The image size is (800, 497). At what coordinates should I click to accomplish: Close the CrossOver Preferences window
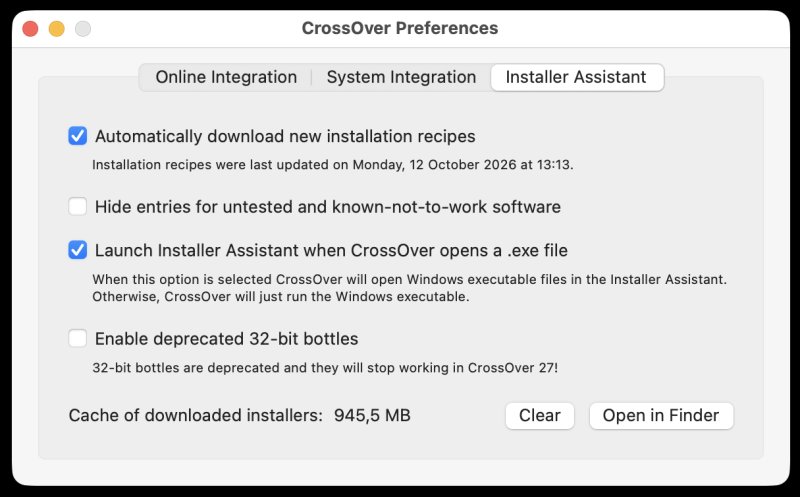31,29
